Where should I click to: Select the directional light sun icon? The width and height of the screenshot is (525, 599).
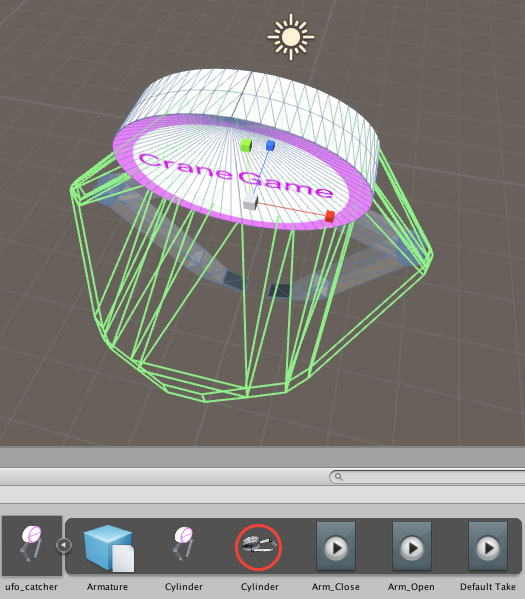291,37
